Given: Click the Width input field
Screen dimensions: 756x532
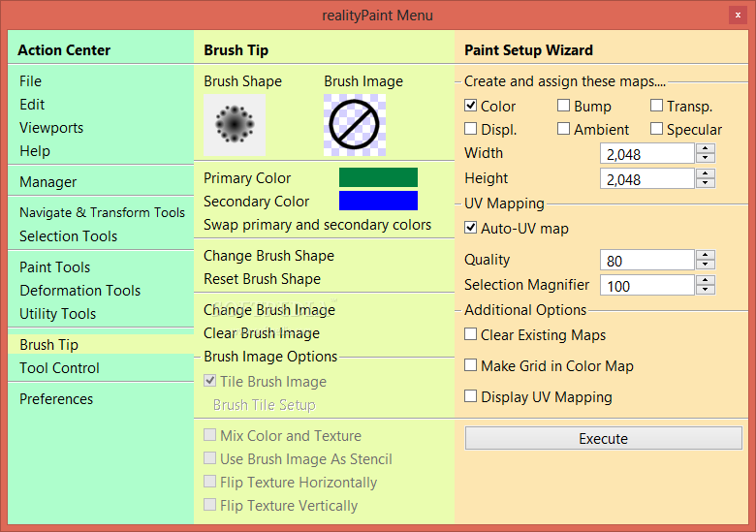Looking at the screenshot, I should tap(647, 154).
